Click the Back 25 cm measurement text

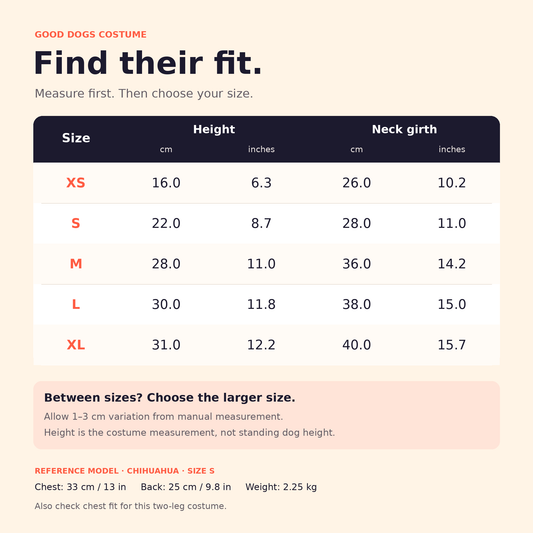click(x=186, y=487)
